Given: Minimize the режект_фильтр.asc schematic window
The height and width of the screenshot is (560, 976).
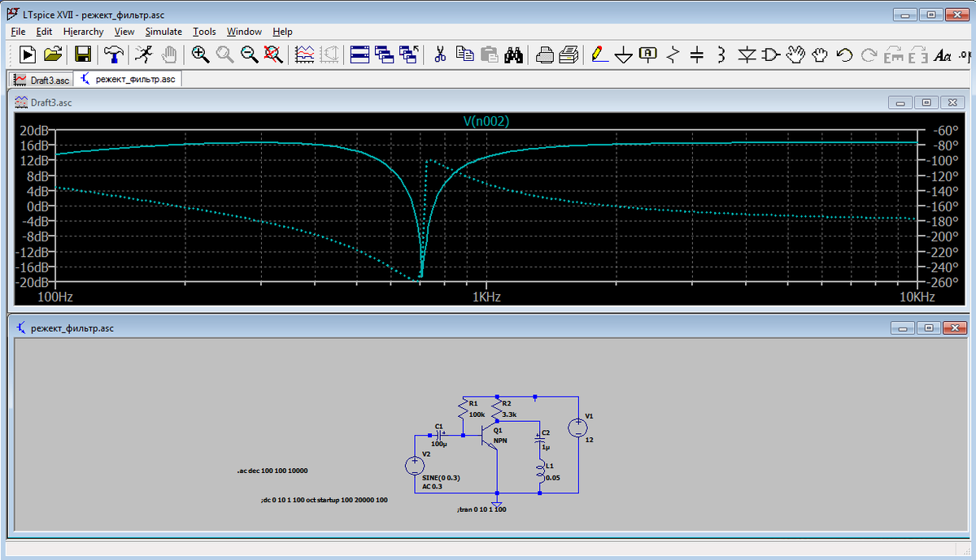Looking at the screenshot, I should 903,328.
